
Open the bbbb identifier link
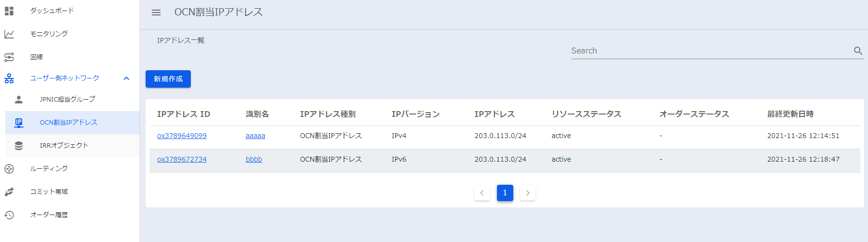254,159
